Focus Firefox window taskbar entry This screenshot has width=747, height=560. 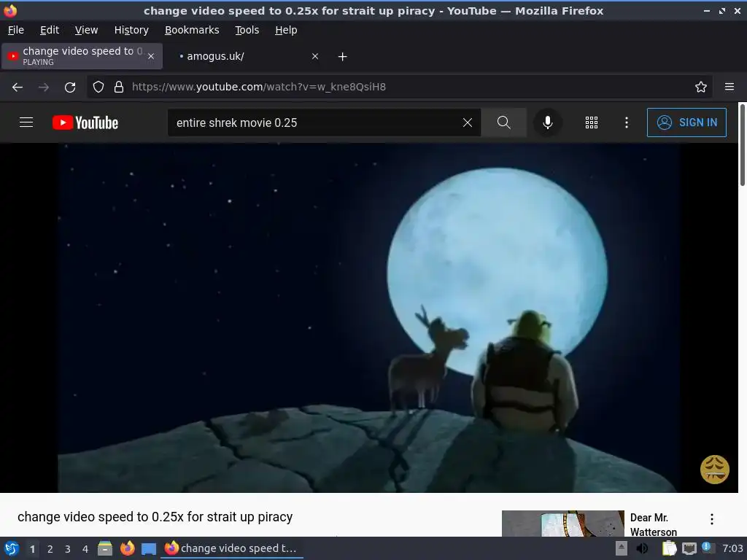pyautogui.click(x=231, y=548)
